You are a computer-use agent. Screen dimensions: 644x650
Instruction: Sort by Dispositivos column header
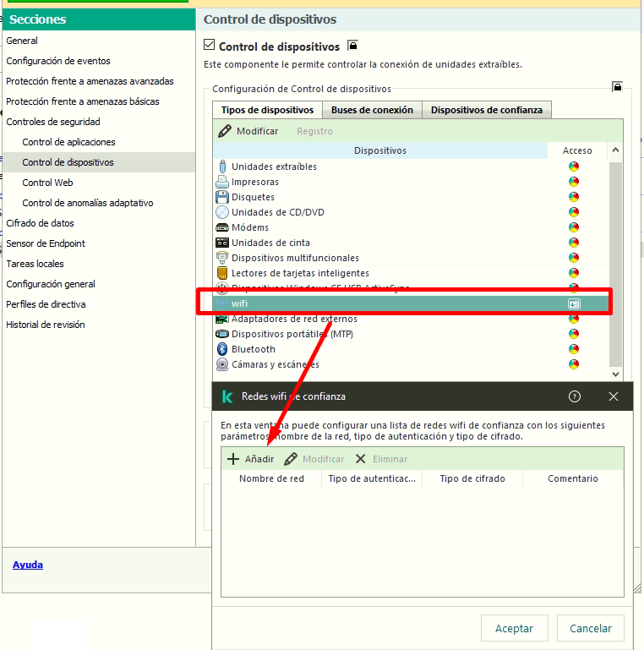point(380,150)
